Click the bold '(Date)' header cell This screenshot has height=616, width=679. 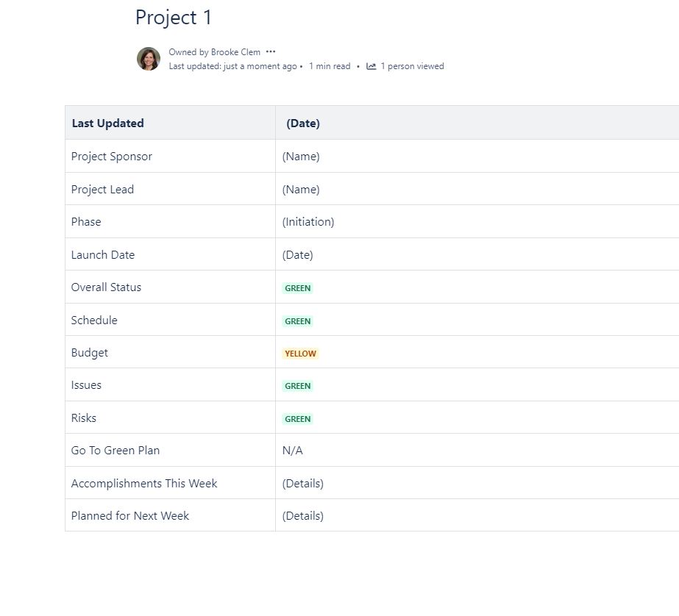coord(477,123)
